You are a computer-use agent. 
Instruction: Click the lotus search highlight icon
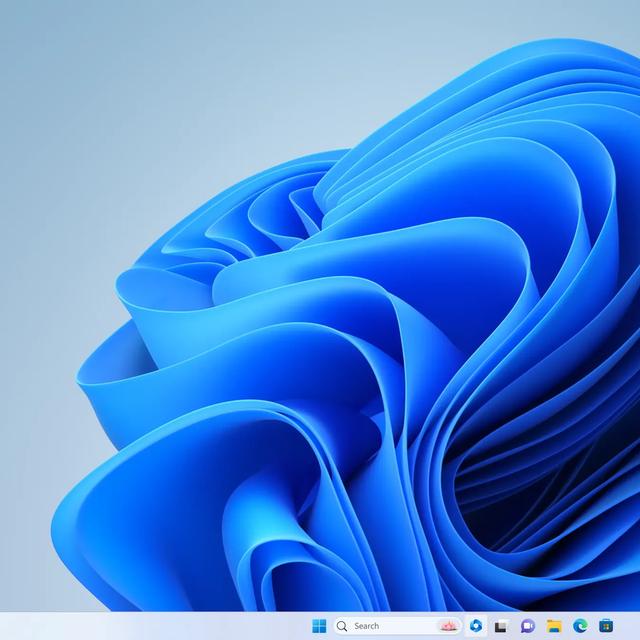click(448, 626)
